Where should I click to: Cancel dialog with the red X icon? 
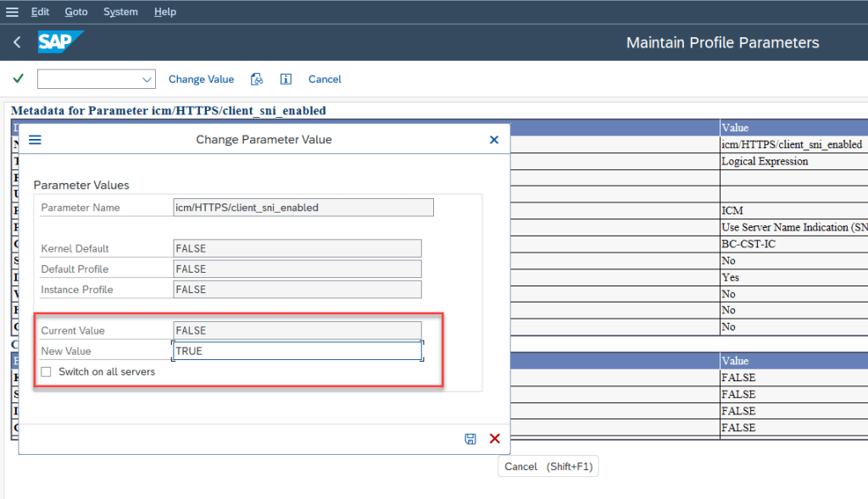(495, 439)
